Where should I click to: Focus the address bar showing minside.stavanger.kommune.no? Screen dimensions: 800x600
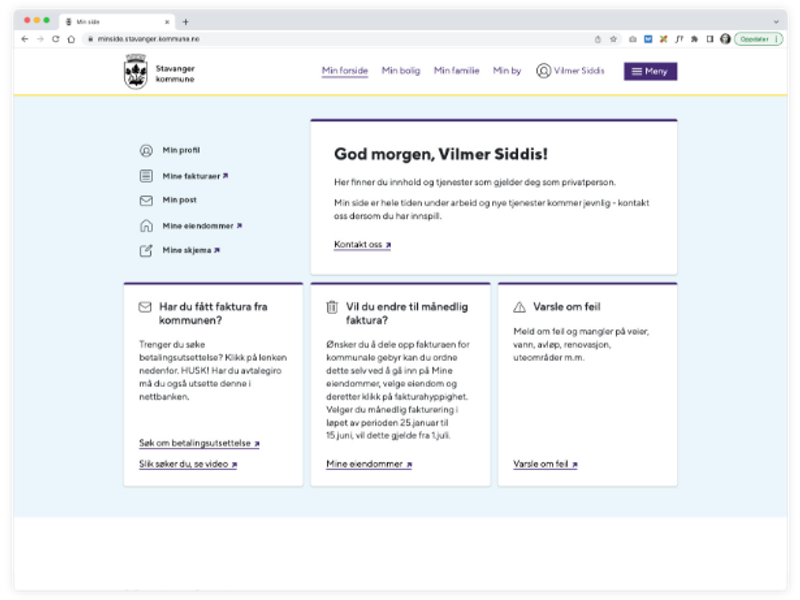pyautogui.click(x=337, y=39)
